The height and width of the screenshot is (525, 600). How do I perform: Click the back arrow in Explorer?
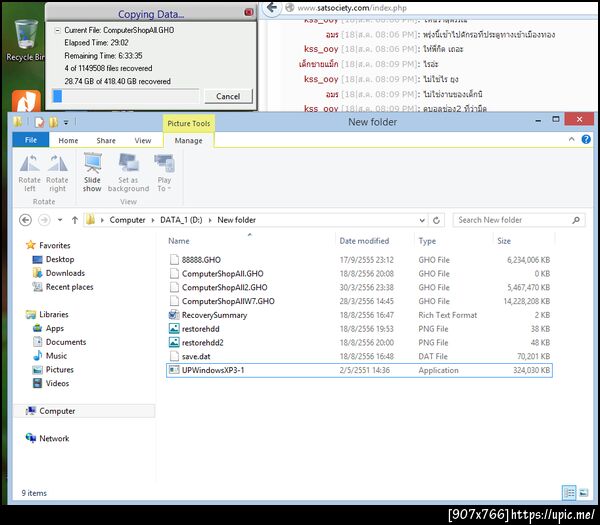(x=25, y=220)
